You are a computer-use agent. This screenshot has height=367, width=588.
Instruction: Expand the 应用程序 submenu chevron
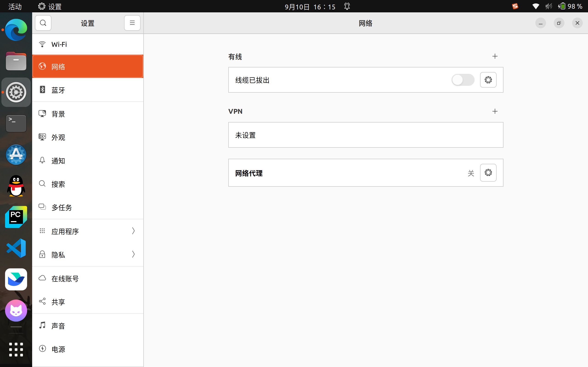click(133, 231)
